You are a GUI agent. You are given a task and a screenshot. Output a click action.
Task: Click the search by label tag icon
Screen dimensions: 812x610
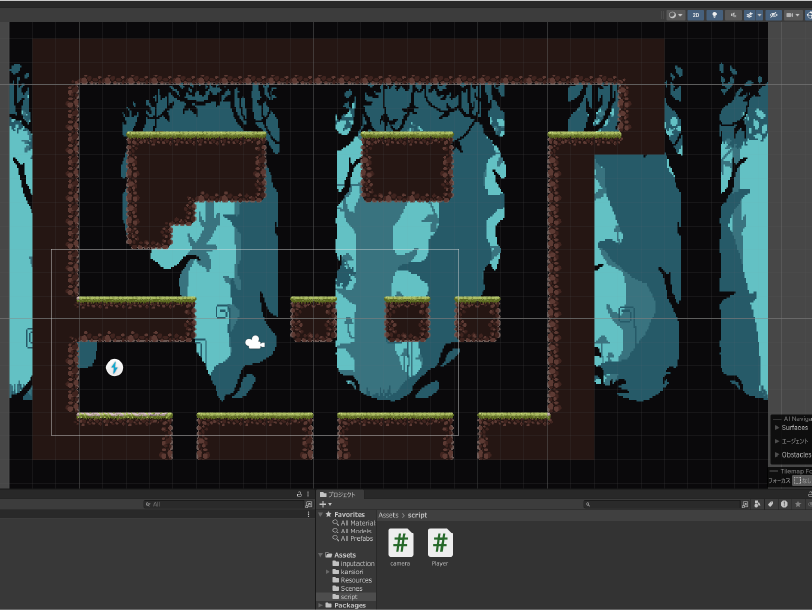[x=771, y=504]
